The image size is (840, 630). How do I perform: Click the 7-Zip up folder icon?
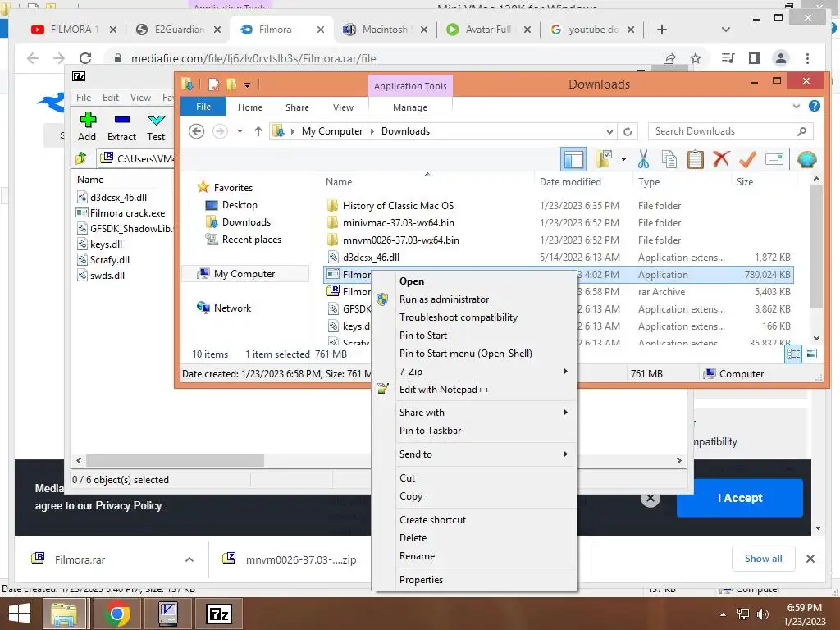[81, 158]
